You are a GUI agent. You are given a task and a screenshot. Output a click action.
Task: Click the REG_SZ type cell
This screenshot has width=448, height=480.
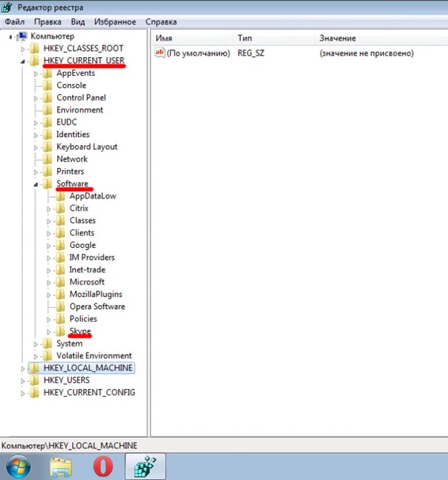pos(251,53)
